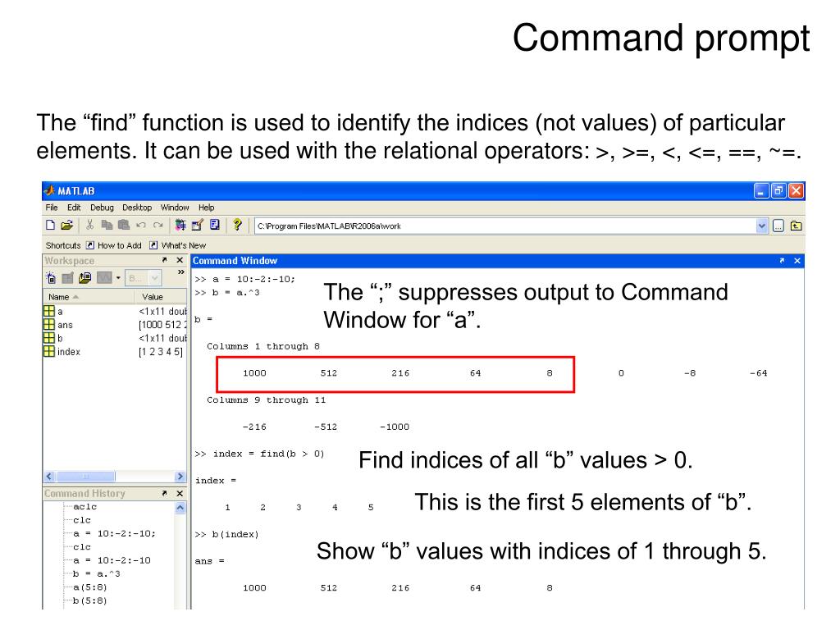Select 'a = 10:-2:-10' without semicolon in history
840x630 pixels.
(x=112, y=560)
